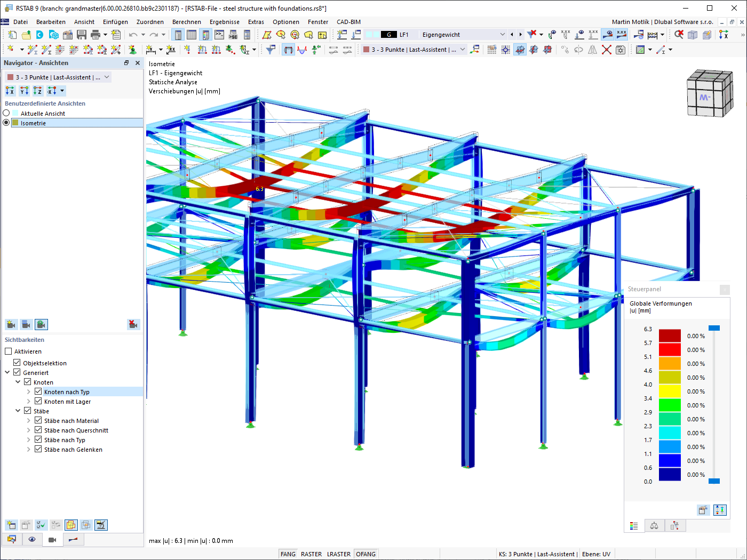Select the moment diagram curve icon

click(302, 50)
